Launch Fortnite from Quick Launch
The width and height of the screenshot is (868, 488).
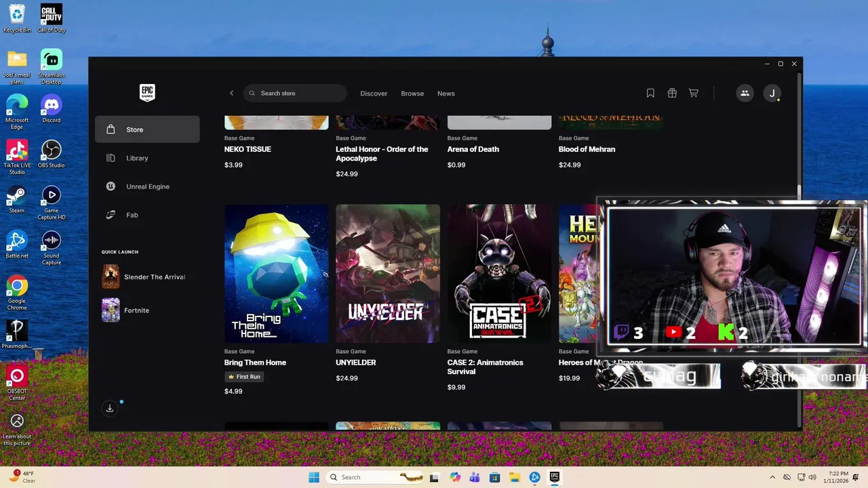point(147,310)
